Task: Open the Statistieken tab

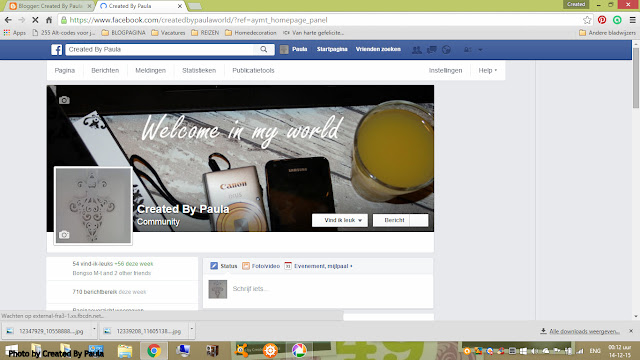Action: point(199,70)
